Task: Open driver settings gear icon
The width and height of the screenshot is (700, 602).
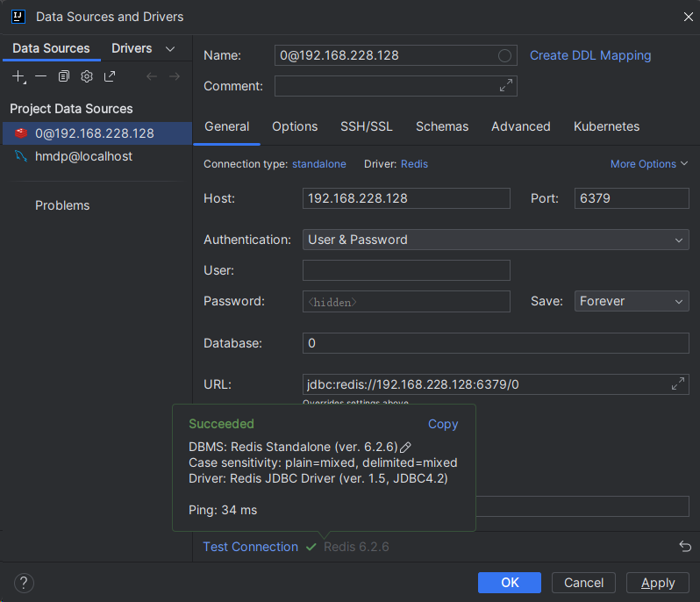Action: [87, 76]
